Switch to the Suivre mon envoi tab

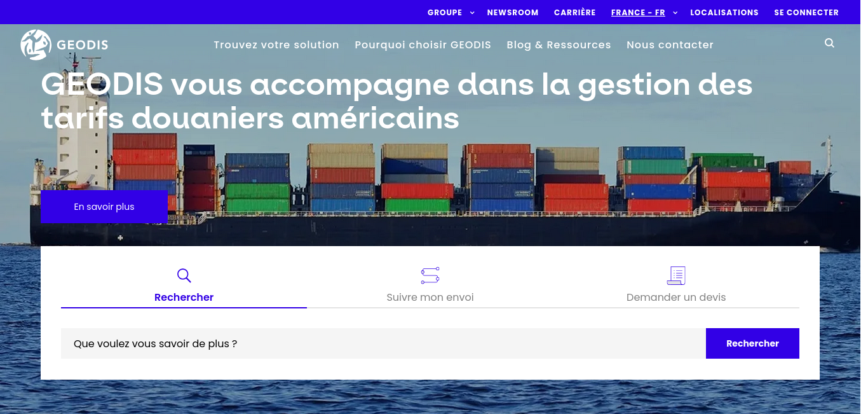430,298
